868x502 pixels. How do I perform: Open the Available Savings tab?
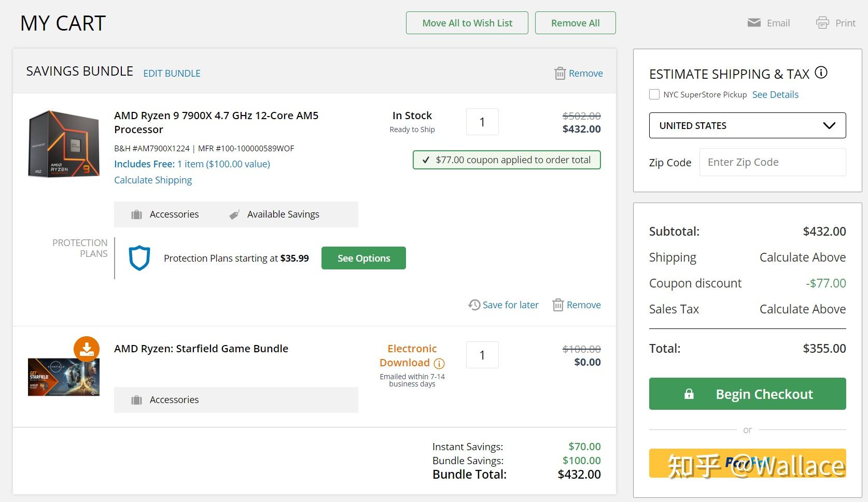[275, 214]
